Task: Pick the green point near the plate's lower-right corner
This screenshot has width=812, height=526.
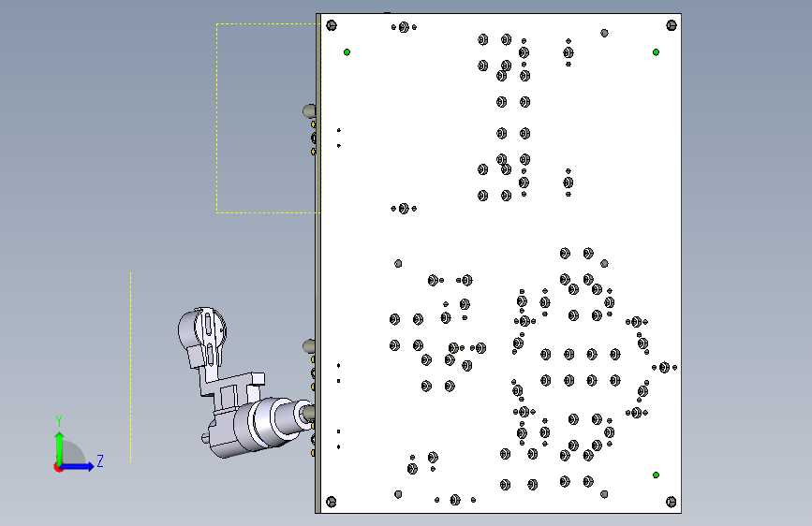Action: pos(657,475)
